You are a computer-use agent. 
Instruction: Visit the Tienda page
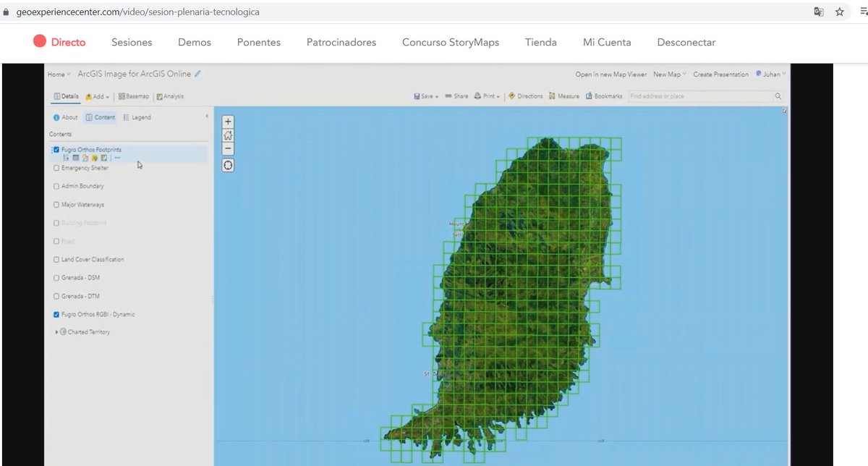541,42
